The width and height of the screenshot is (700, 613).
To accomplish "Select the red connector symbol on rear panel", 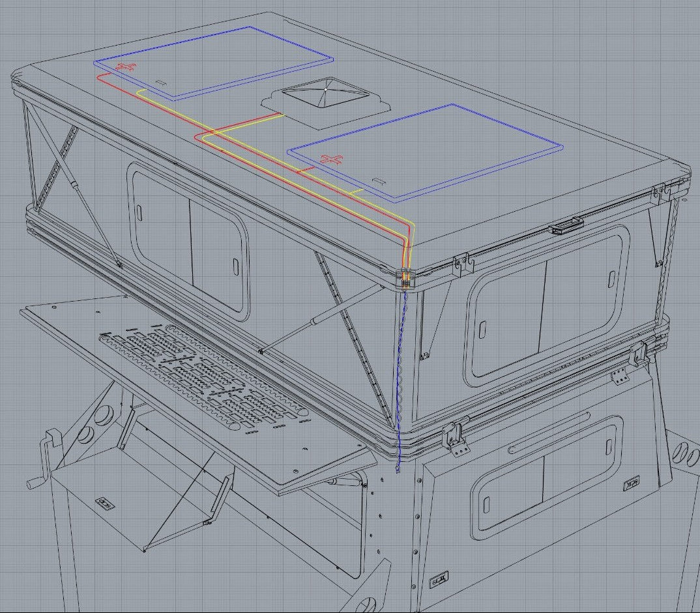I will pos(126,67).
